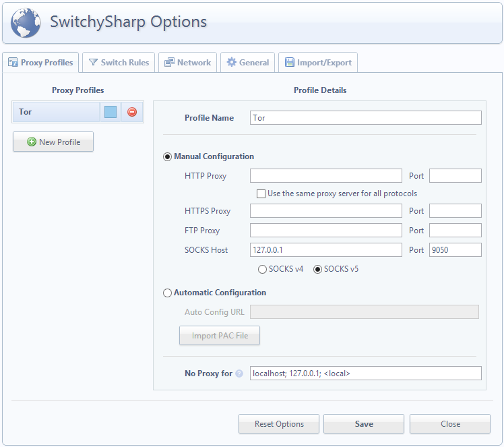Click the SOCKS port field showing 9050
This screenshot has width=504, height=447.
[x=455, y=250]
